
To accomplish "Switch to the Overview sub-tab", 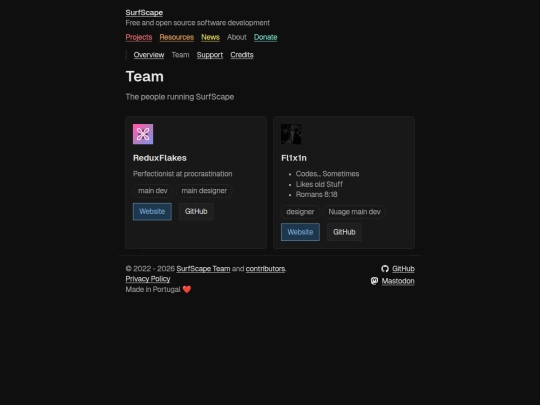I will coord(149,55).
